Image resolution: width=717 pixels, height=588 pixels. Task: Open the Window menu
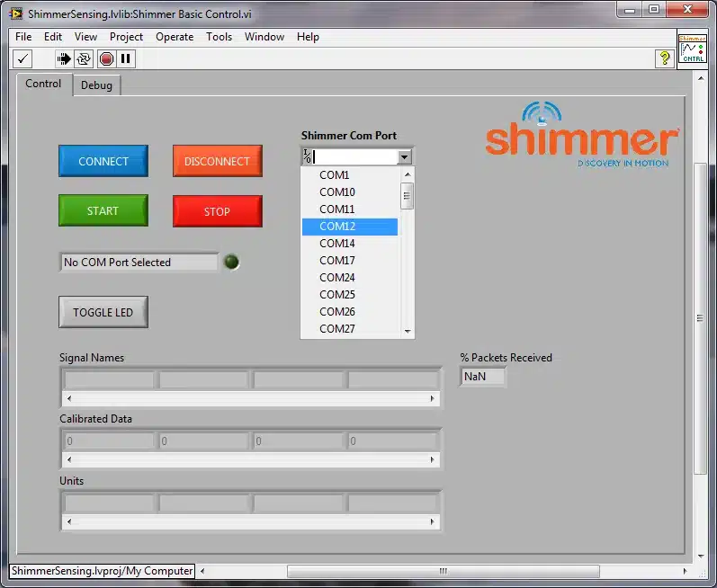coord(264,37)
